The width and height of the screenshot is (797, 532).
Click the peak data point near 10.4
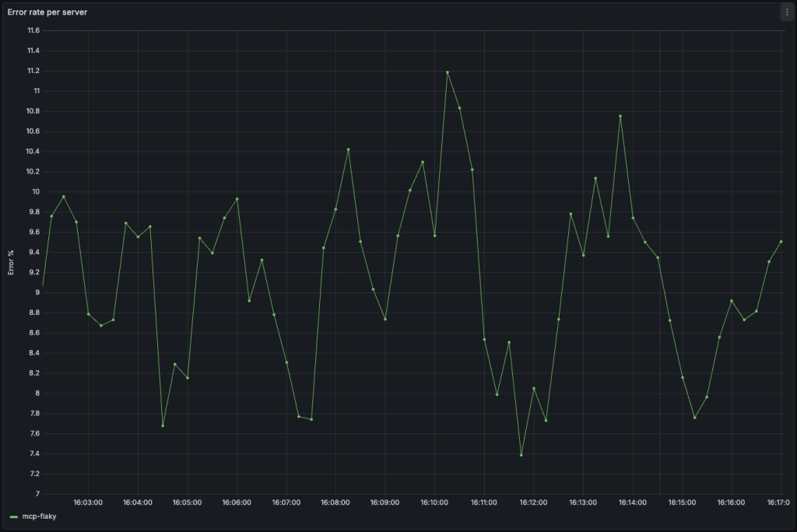348,149
